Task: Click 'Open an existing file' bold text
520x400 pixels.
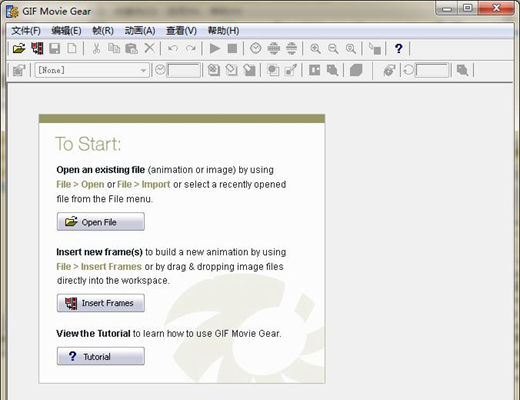Action: pos(101,170)
